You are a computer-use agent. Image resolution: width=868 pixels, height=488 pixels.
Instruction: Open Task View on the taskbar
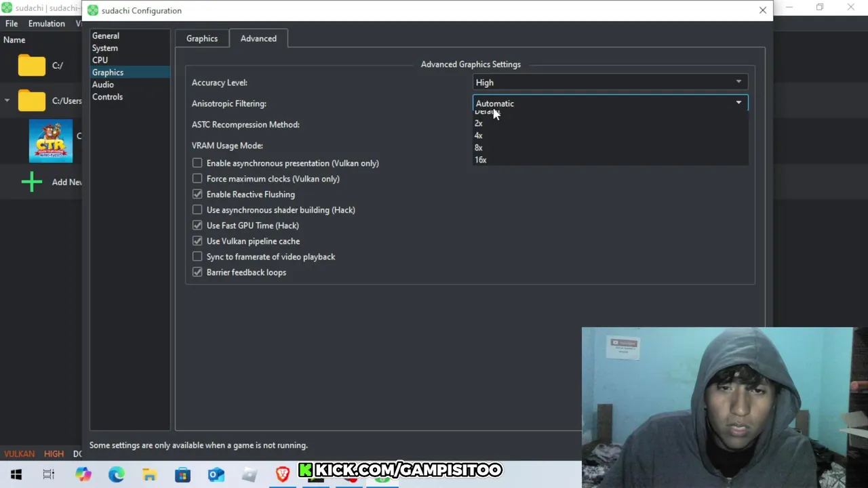[49, 474]
